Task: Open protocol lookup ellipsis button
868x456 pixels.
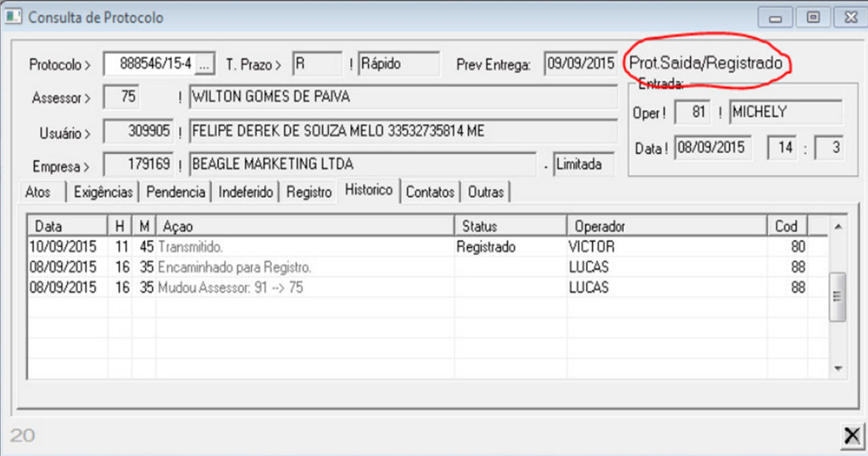Action: tap(205, 64)
